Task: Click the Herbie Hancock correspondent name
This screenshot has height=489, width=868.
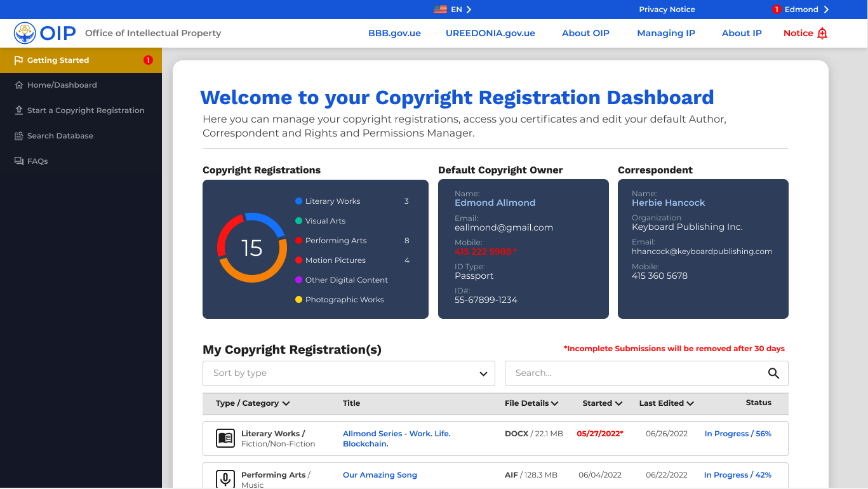Action: (x=668, y=203)
